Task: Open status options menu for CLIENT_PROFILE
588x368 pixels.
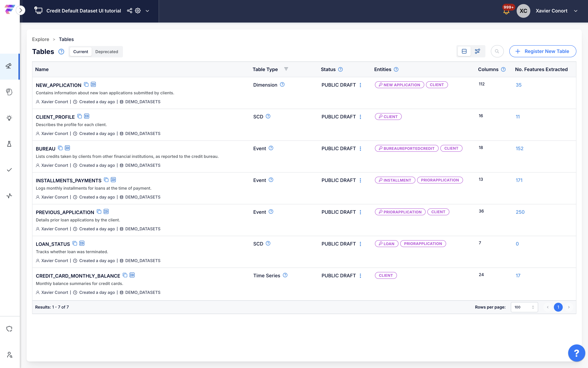Action: tap(360, 117)
